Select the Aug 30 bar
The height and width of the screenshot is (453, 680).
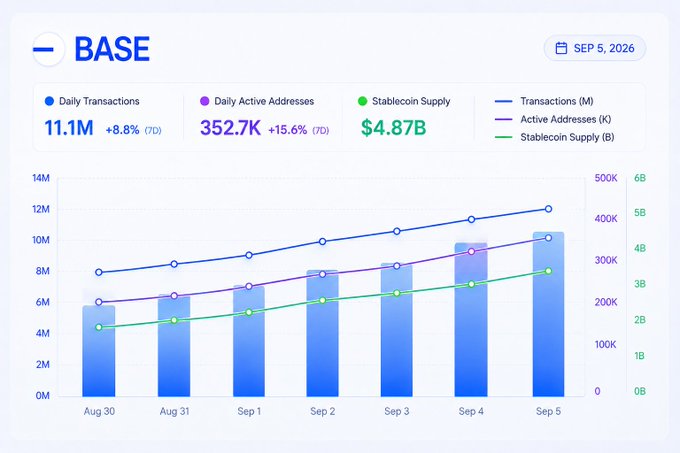click(99, 351)
